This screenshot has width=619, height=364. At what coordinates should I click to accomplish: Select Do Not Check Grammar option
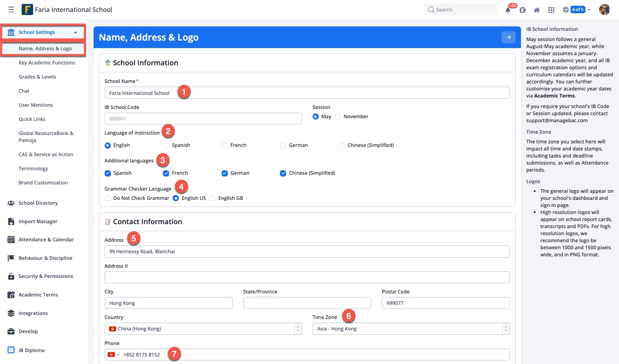point(108,198)
